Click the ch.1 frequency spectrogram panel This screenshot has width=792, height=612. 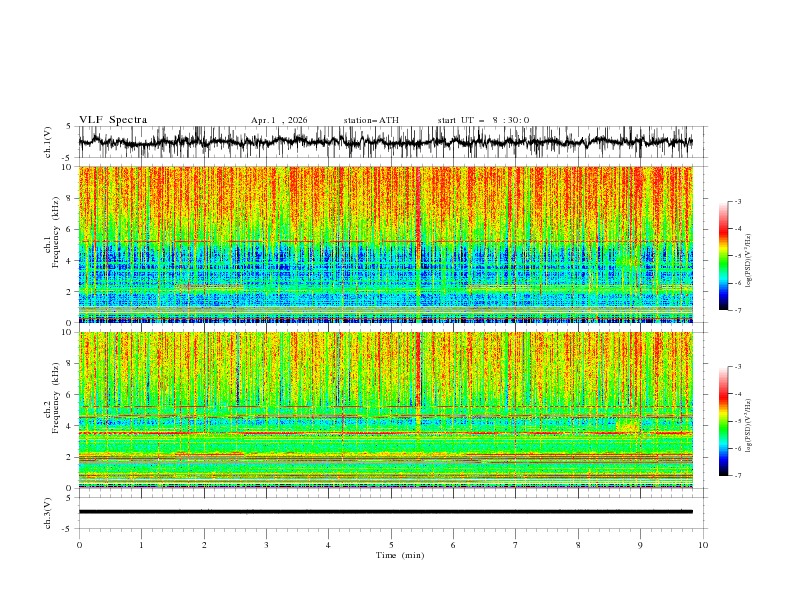[x=385, y=244]
